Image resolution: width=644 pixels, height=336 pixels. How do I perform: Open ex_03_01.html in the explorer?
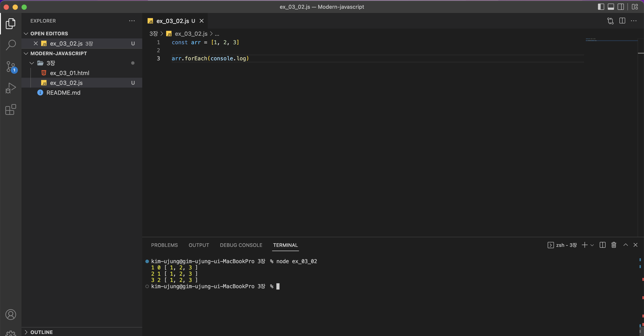[x=70, y=73]
